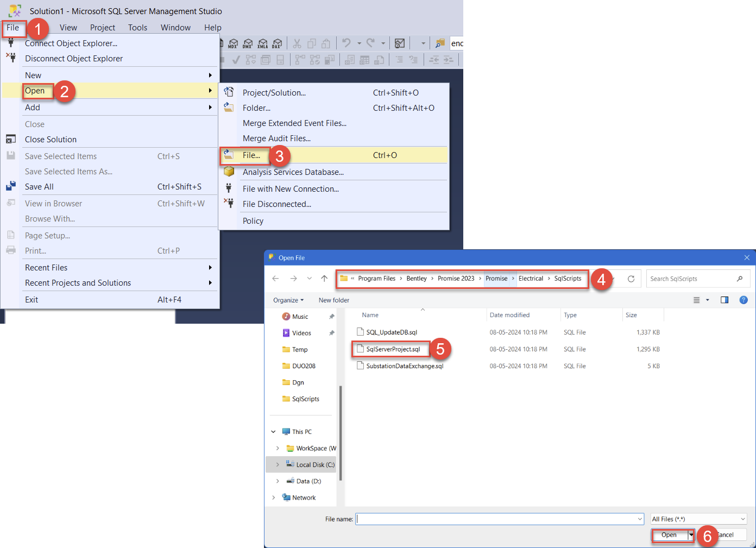Click the DMX query toolbar icon
The image size is (756, 548).
point(248,43)
